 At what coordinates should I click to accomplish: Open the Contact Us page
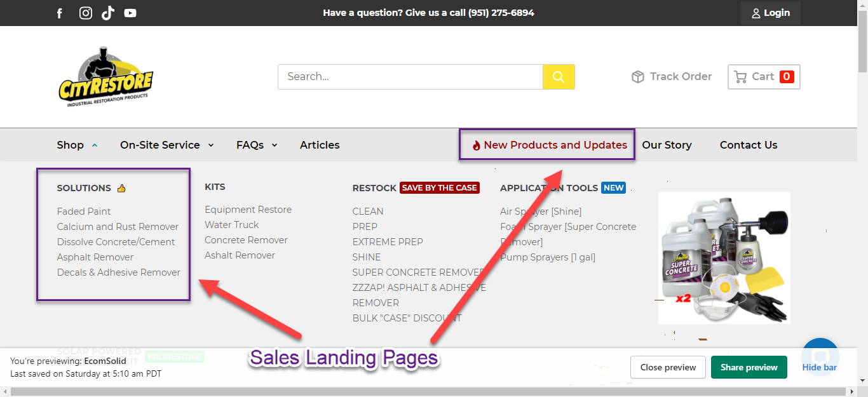pyautogui.click(x=749, y=145)
